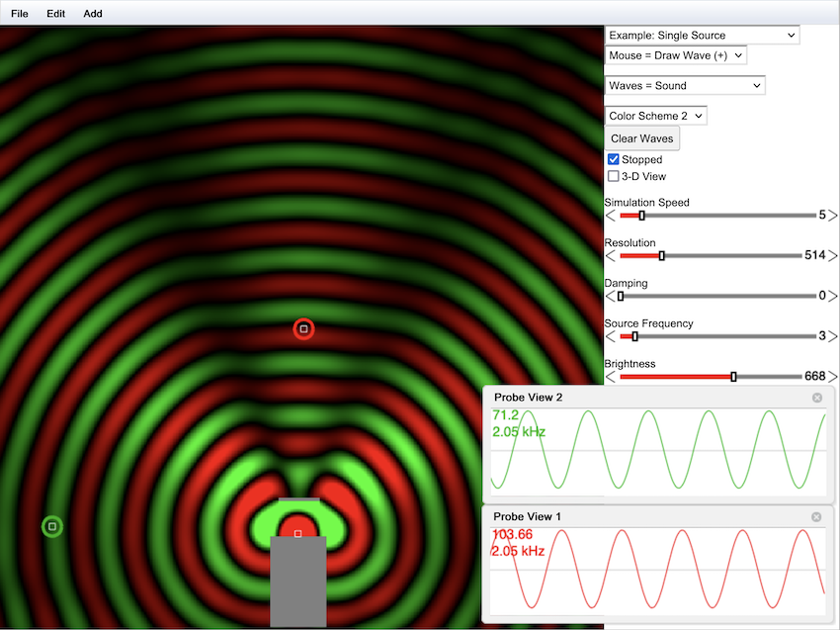
Task: Click the Source Frequency slider handle
Action: [634, 336]
